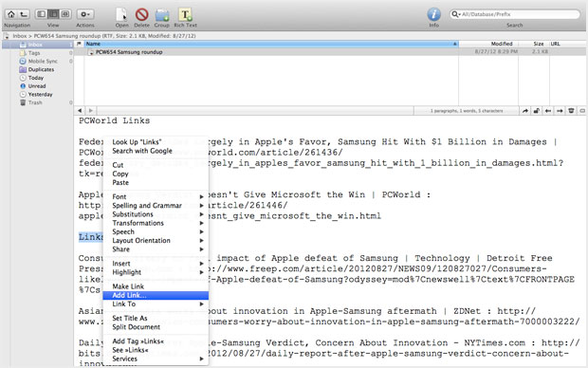Select Inbox in the sidebar
This screenshot has height=368, width=588.
(x=38, y=45)
